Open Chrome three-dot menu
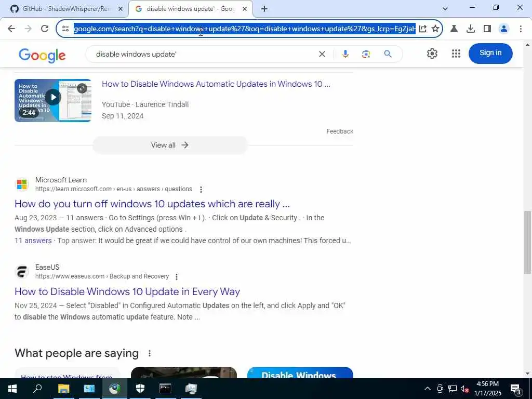The image size is (532, 399). click(521, 29)
